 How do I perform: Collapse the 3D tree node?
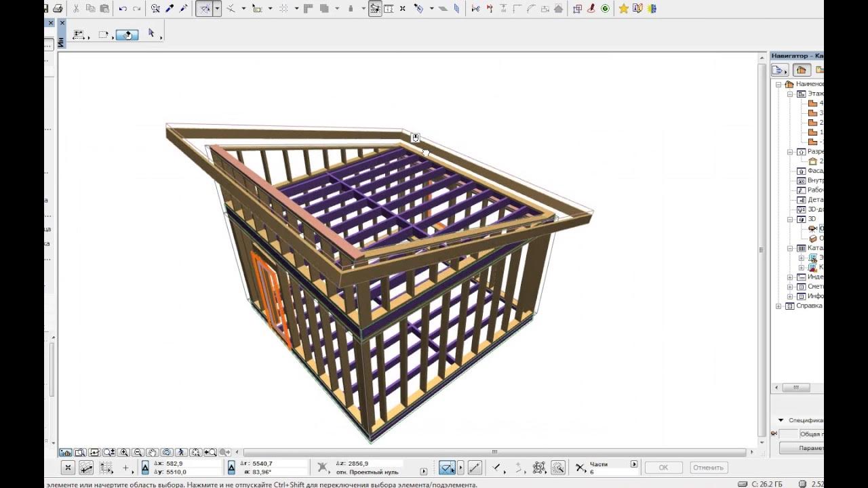pos(790,220)
